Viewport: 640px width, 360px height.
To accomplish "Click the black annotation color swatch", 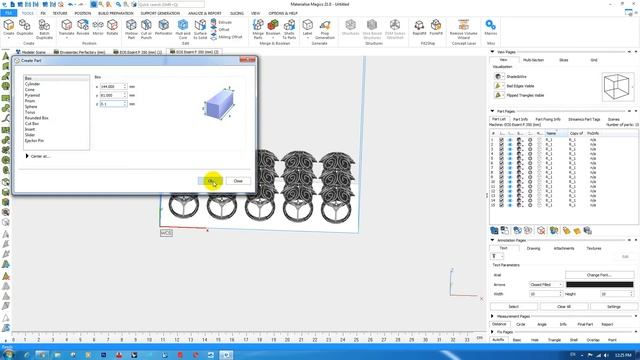I will (599, 284).
